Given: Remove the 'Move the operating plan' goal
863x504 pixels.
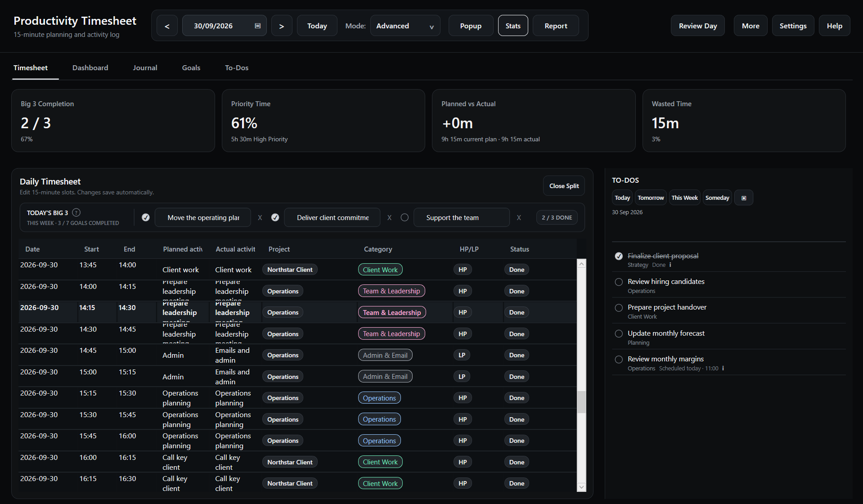Looking at the screenshot, I should [260, 218].
